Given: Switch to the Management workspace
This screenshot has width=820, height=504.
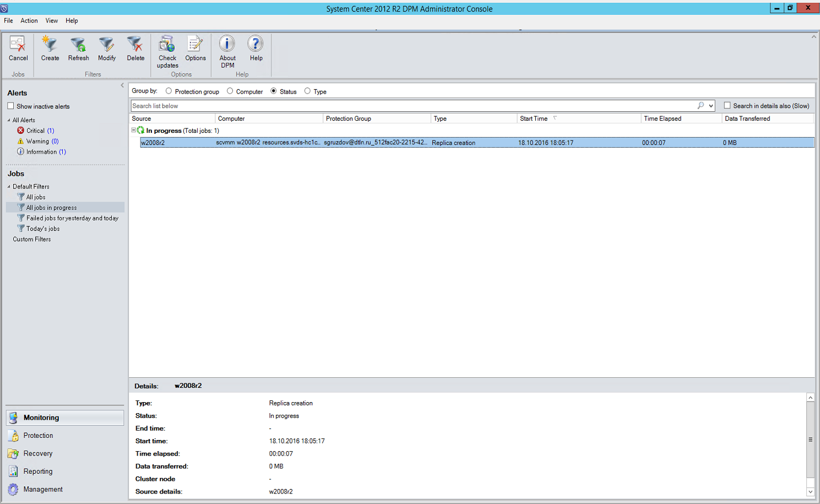Looking at the screenshot, I should (x=65, y=490).
